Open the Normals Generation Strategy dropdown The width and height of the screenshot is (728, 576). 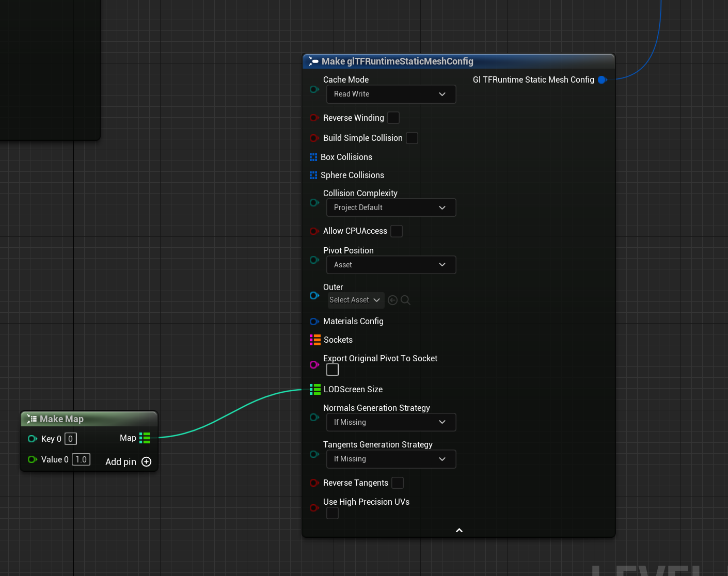(x=390, y=422)
